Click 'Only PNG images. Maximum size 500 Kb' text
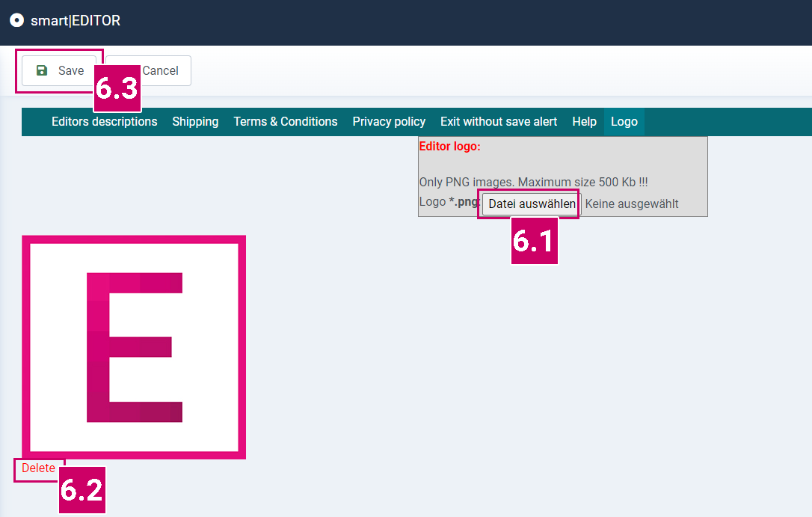Image resolution: width=812 pixels, height=517 pixels. coord(533,183)
